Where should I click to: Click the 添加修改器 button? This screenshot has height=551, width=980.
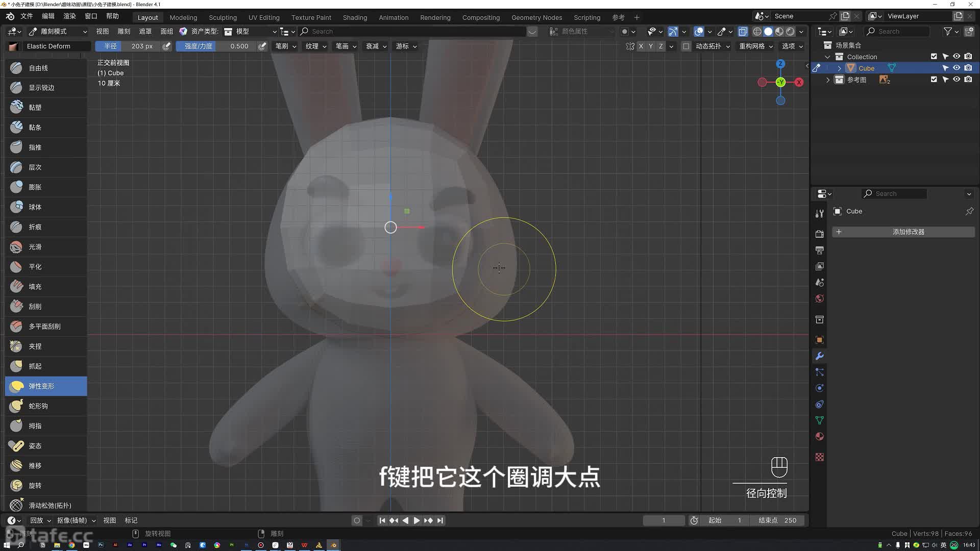tap(903, 232)
